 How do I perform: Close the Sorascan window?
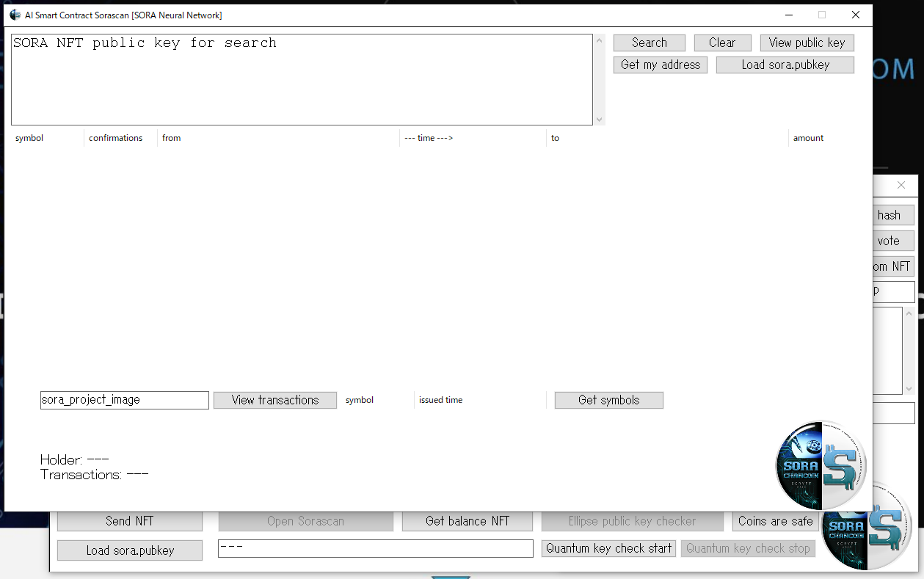coord(856,15)
